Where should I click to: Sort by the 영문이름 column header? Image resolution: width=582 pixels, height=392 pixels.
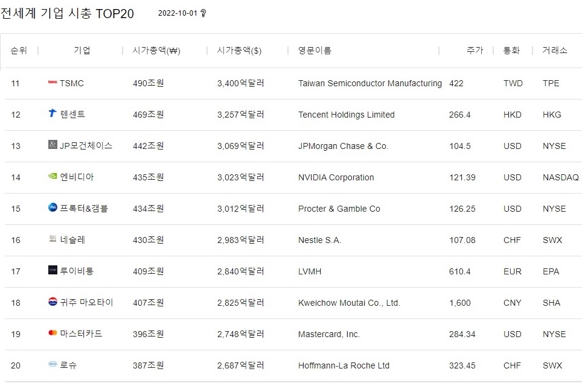[x=315, y=51]
